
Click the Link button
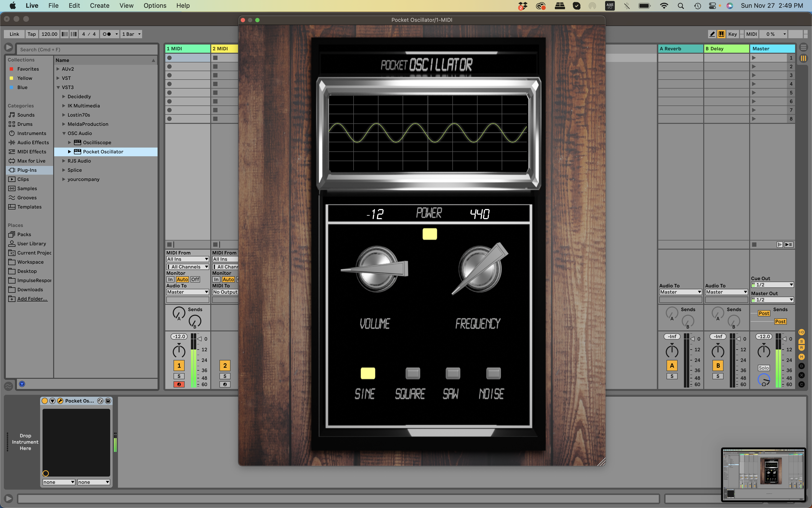(x=14, y=34)
